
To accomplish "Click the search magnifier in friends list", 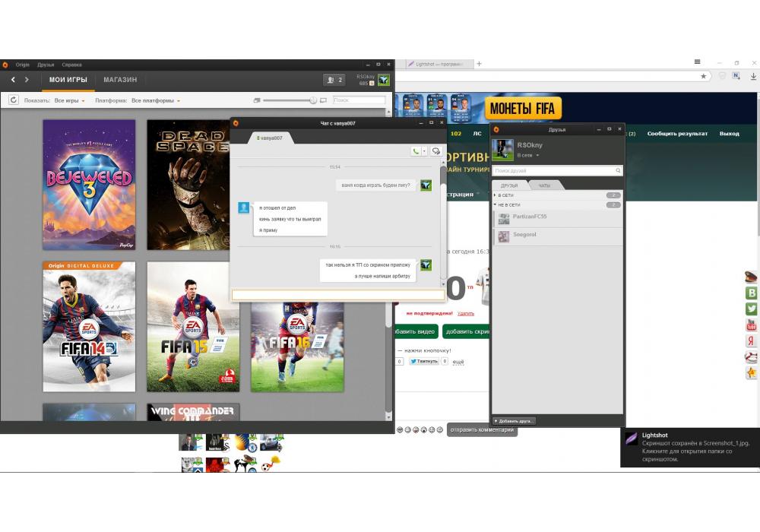I will (x=618, y=170).
